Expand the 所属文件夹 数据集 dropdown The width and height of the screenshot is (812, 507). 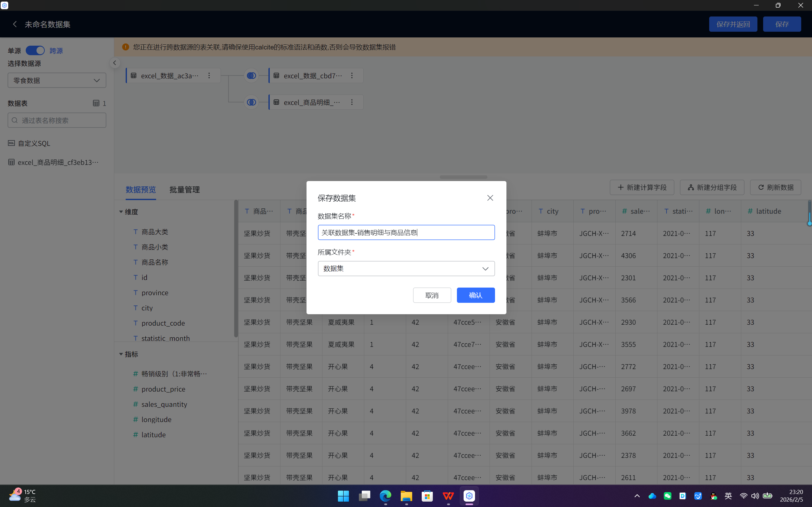tap(406, 269)
